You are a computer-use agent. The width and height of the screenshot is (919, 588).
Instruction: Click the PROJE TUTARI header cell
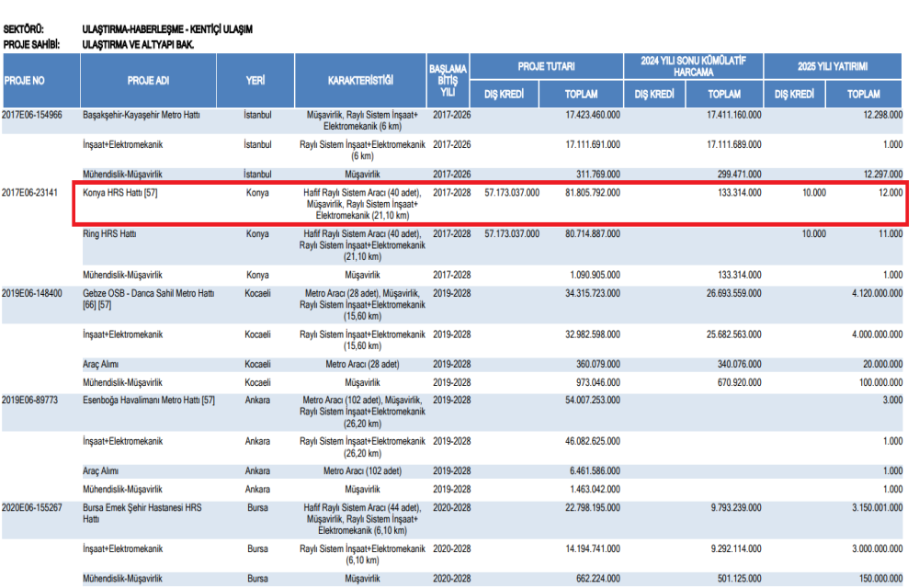pos(546,67)
